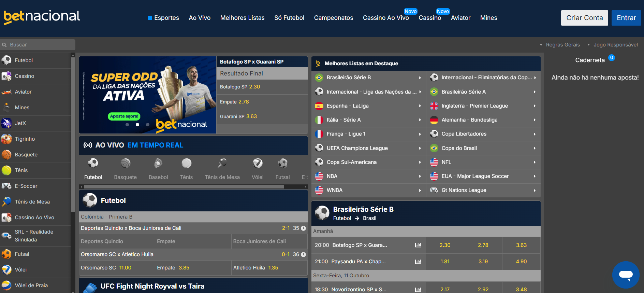Click the SRL Realidade Simulada icon
This screenshot has width=644, height=293.
(x=6, y=236)
